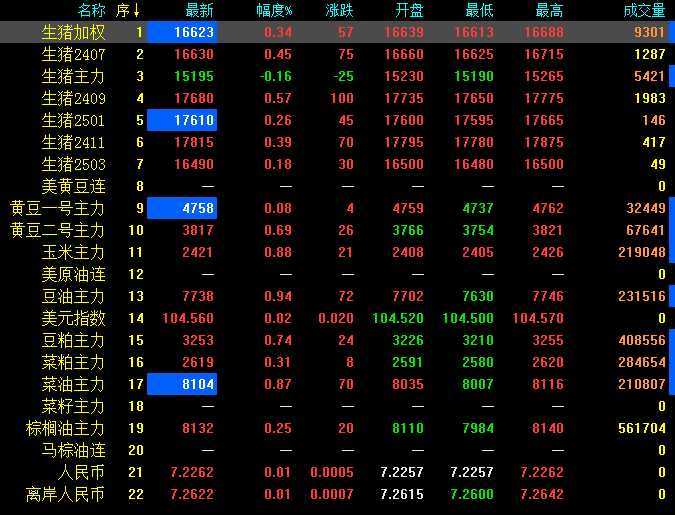Select the 美元指数 row

[x=338, y=318]
